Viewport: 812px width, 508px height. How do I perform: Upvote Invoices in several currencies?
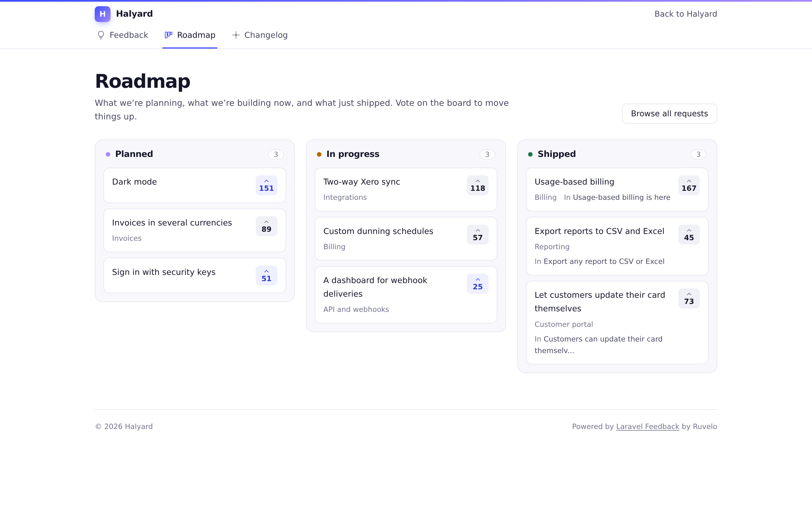point(266,226)
